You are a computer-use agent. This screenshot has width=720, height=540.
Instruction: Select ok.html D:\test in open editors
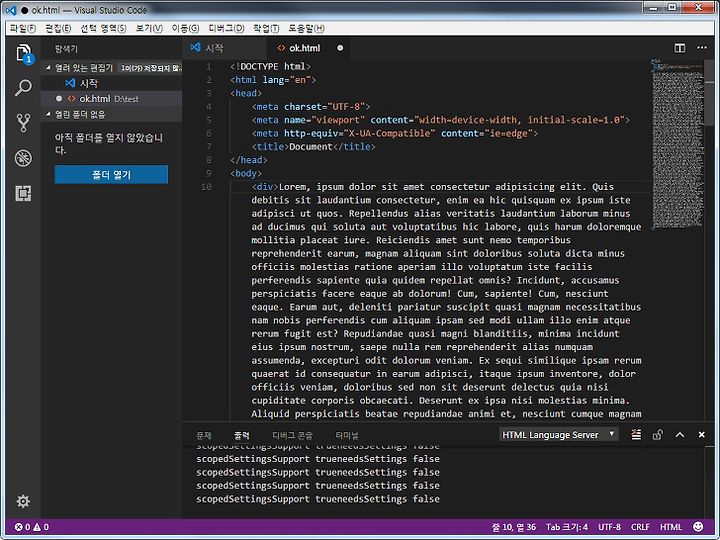tap(112, 99)
